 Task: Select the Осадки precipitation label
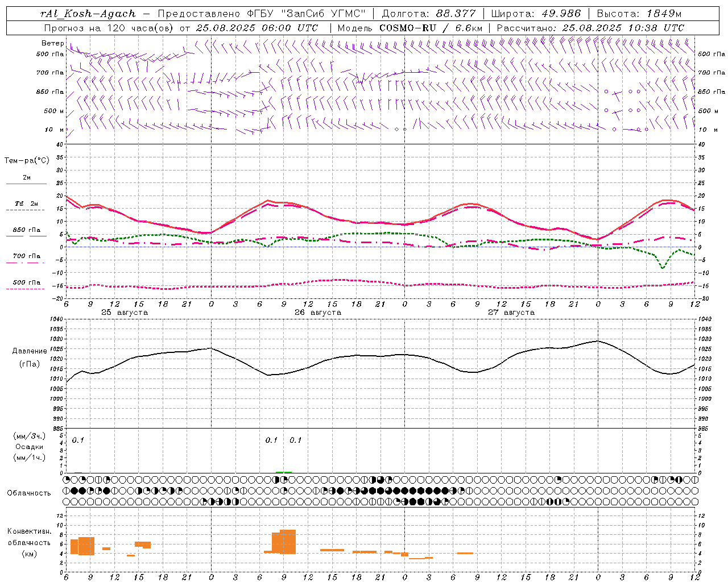(30, 447)
